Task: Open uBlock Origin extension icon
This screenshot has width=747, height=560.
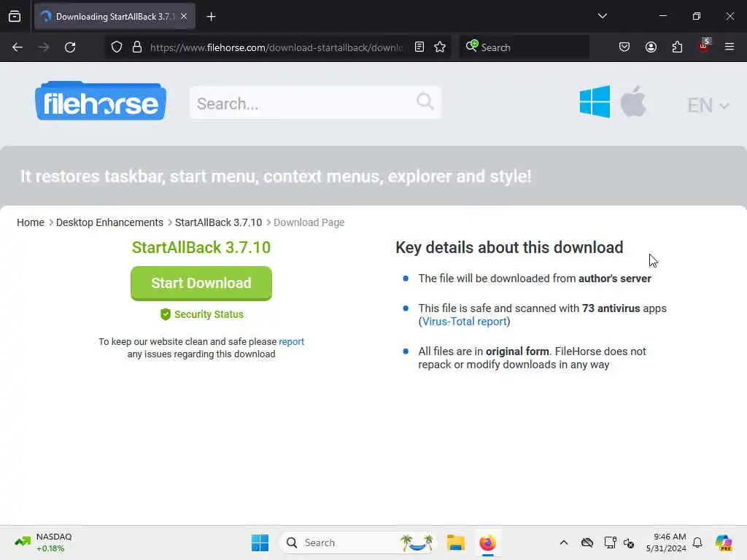Action: [x=704, y=46]
